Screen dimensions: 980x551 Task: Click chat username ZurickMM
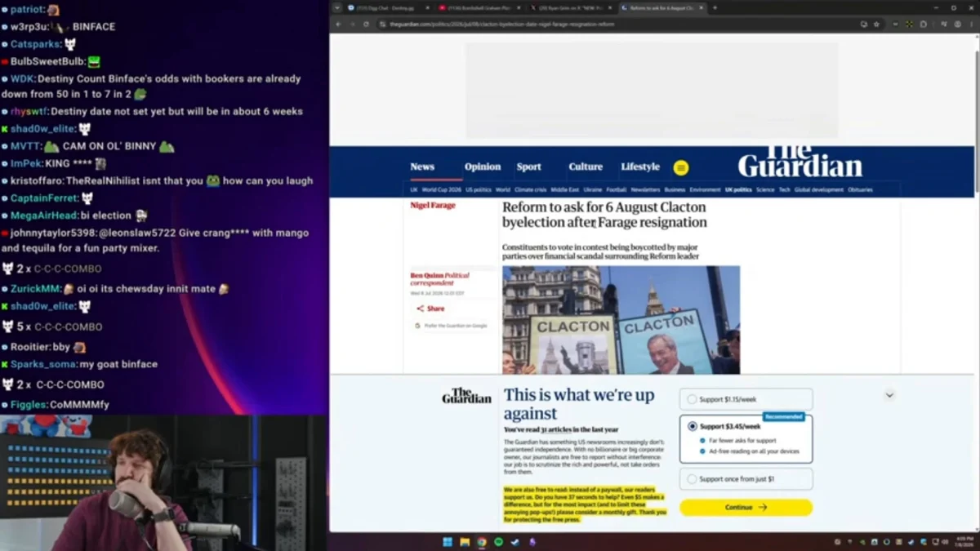pos(35,289)
